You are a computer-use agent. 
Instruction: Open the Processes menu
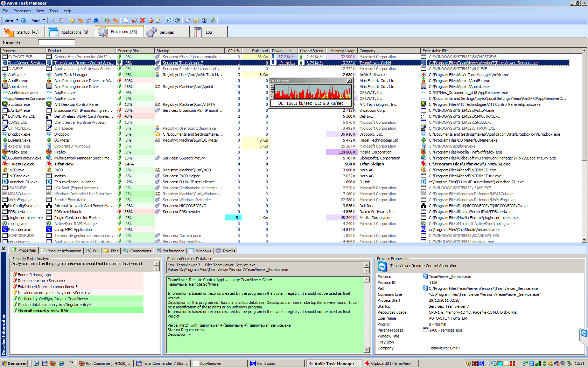pyautogui.click(x=22, y=11)
